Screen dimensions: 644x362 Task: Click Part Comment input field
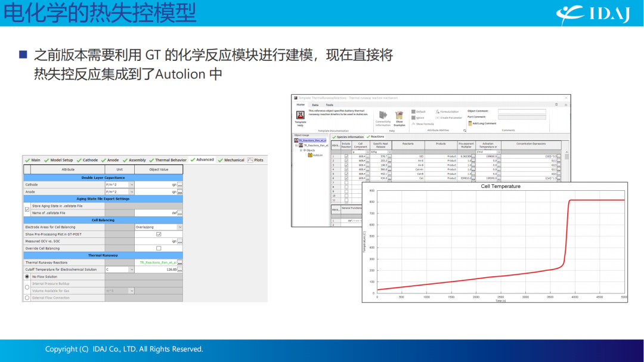(522, 117)
